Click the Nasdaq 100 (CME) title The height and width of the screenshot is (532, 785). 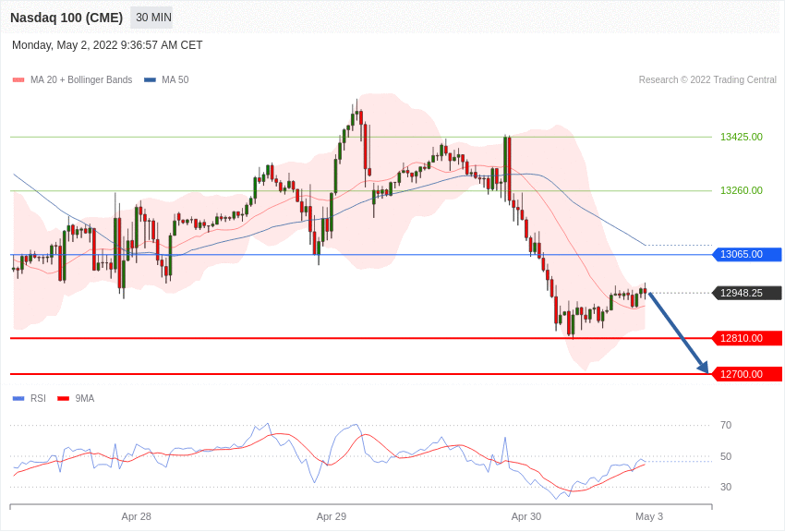66,18
